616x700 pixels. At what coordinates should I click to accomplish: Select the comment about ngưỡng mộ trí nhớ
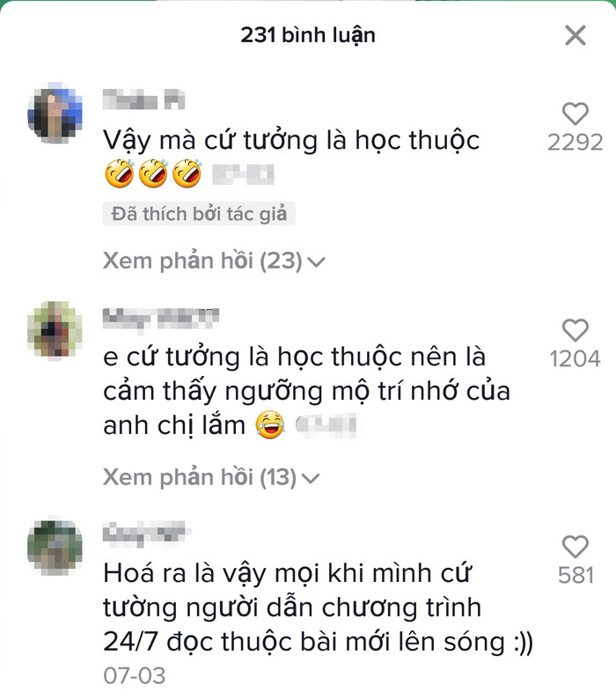click(x=307, y=391)
